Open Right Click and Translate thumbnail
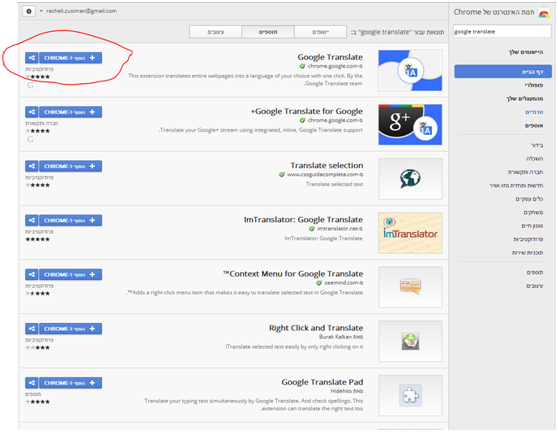558x432 pixels. [x=410, y=341]
